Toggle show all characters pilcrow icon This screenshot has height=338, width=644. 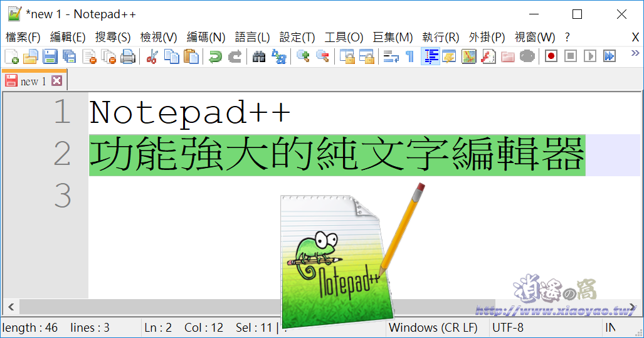409,56
